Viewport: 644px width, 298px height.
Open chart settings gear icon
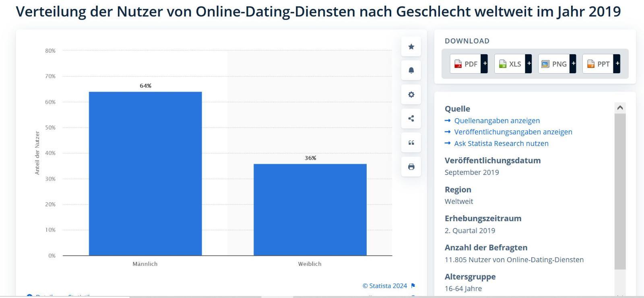tap(411, 95)
